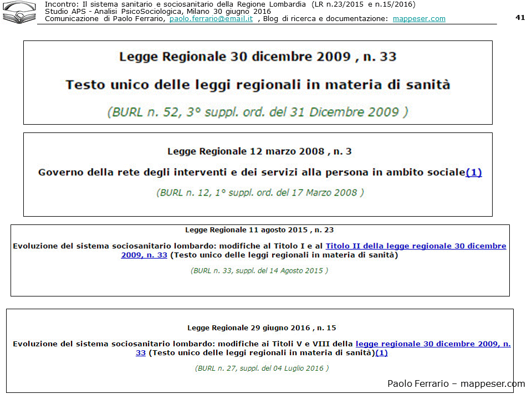Open footnote (1) after "materia di sanità)"
Viewport: 532px width, 399px height.
pos(382,352)
